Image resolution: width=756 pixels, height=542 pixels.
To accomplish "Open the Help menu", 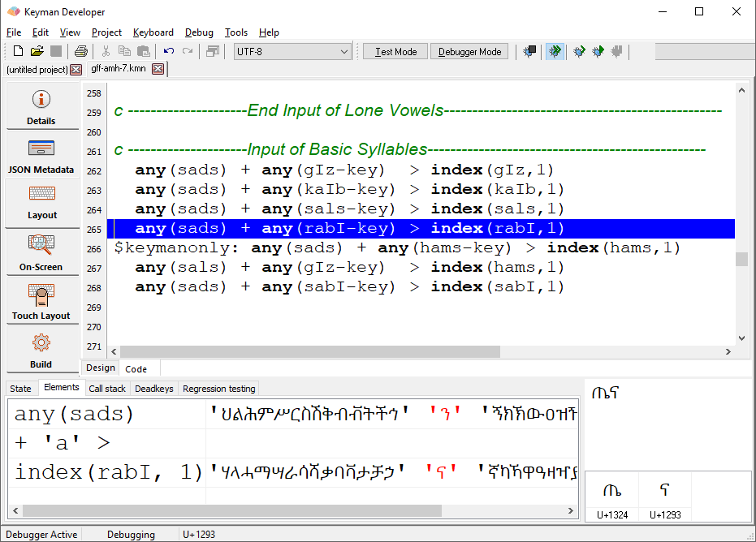I will pyautogui.click(x=269, y=32).
